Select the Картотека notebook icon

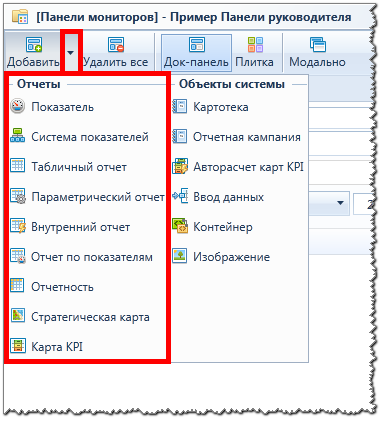point(180,107)
